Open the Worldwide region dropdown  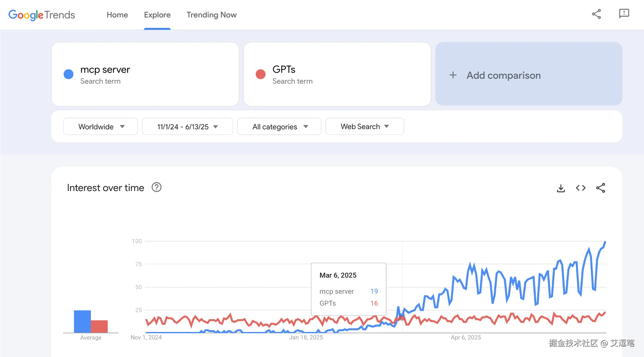click(x=100, y=126)
